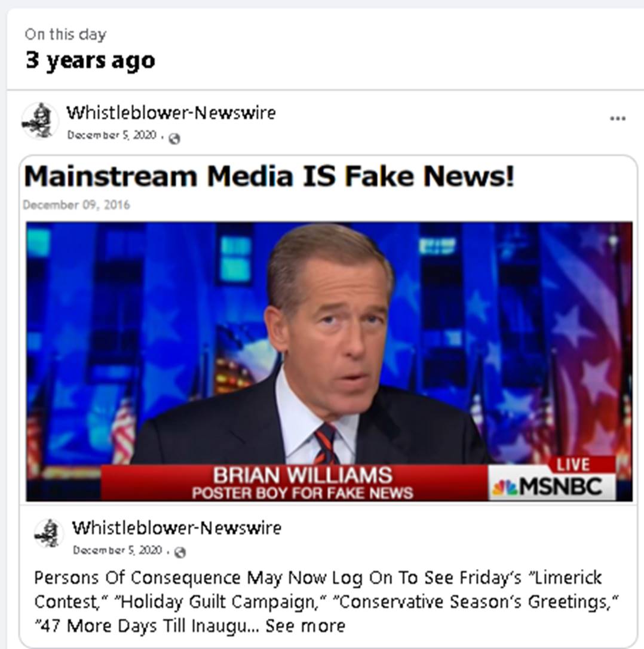Click the globe privacy icon on the inner post

pyautogui.click(x=180, y=552)
